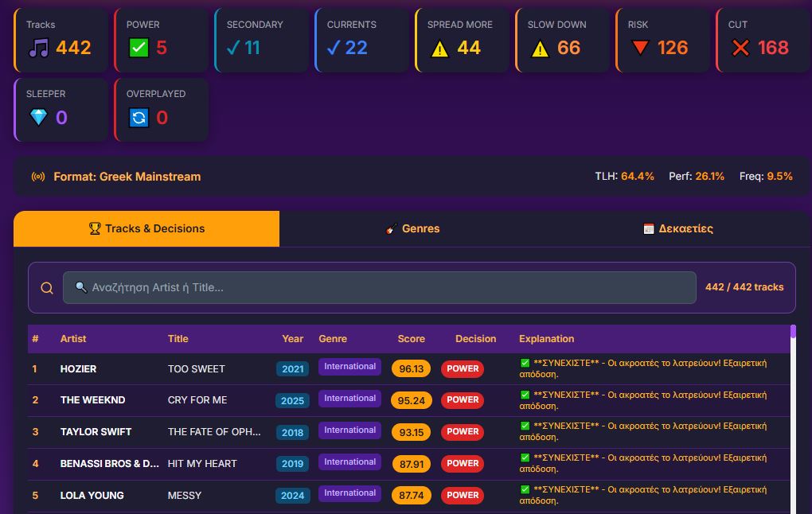812x514 pixels.
Task: Filter by SPREAD MORE card showing 44
Action: click(x=463, y=40)
